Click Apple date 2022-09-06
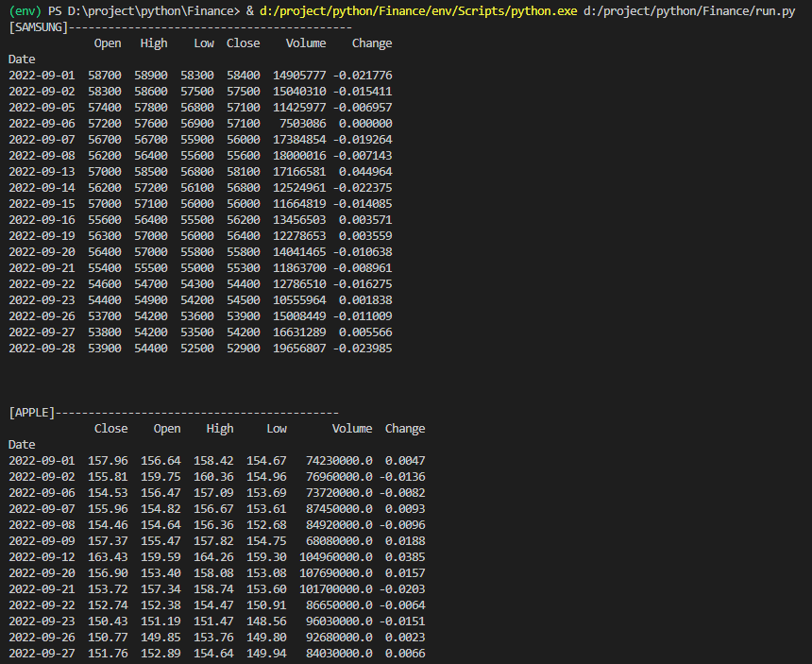This screenshot has height=664, width=812. [42, 492]
